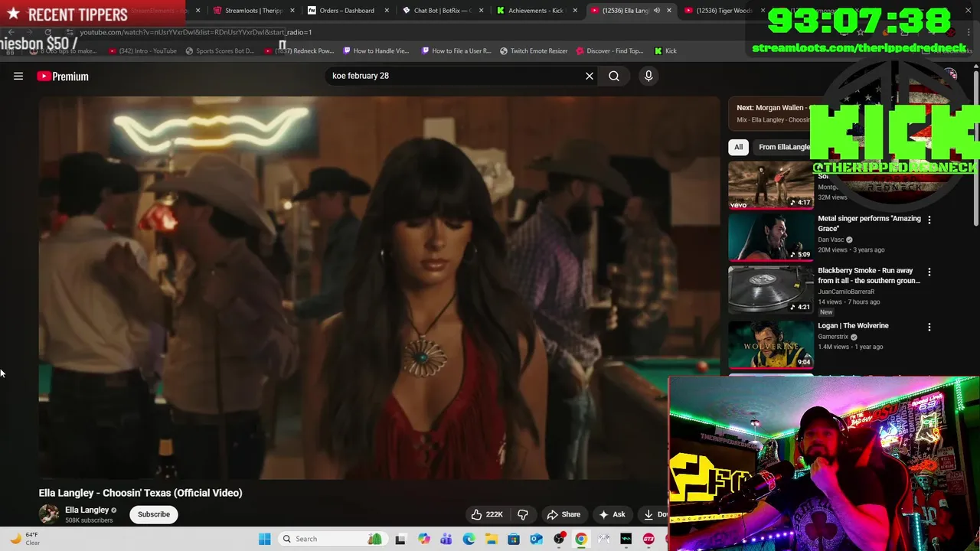980x551 pixels.
Task: Subscribe to the Ella Langley channel
Action: coord(154,514)
